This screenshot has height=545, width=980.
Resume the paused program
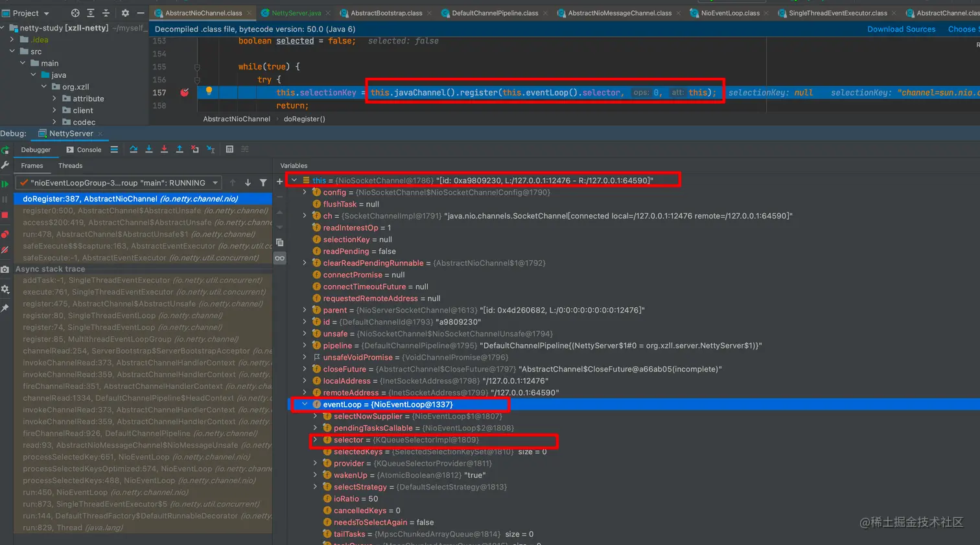coord(5,184)
